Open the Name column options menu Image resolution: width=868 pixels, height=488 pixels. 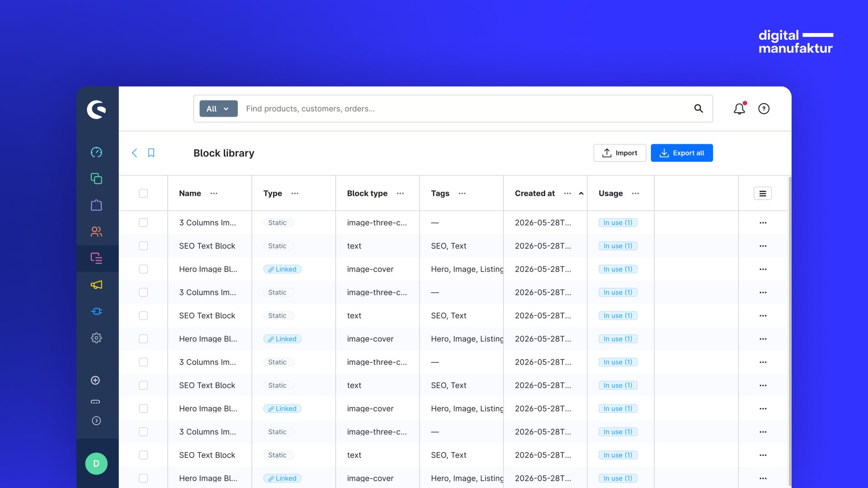(214, 193)
